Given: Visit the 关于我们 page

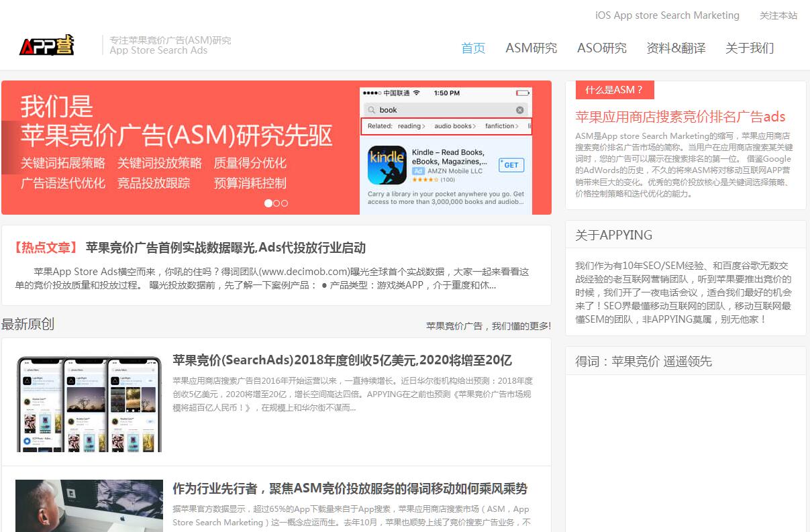Looking at the screenshot, I should [x=750, y=48].
